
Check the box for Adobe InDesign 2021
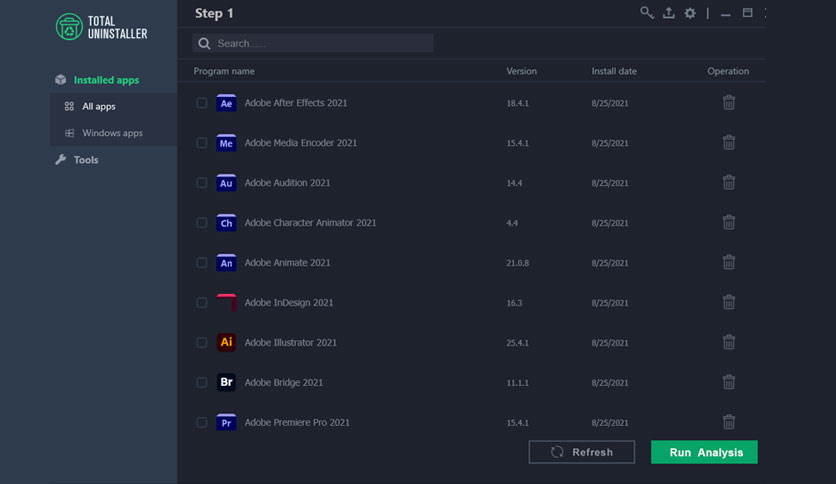[x=202, y=303]
